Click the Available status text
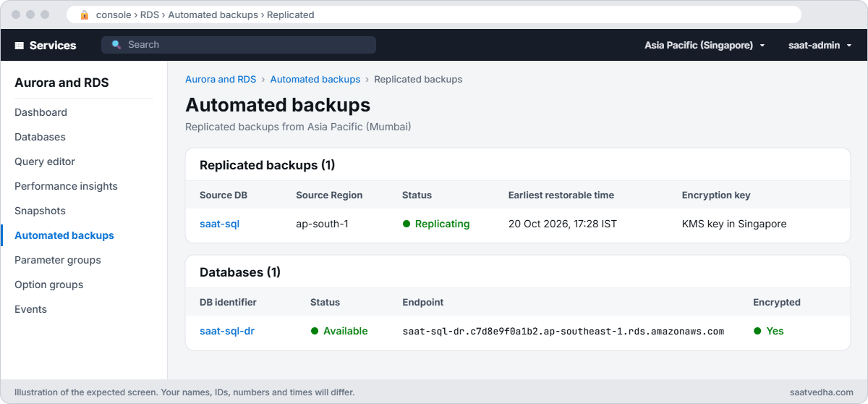This screenshot has width=868, height=404. pyautogui.click(x=345, y=331)
